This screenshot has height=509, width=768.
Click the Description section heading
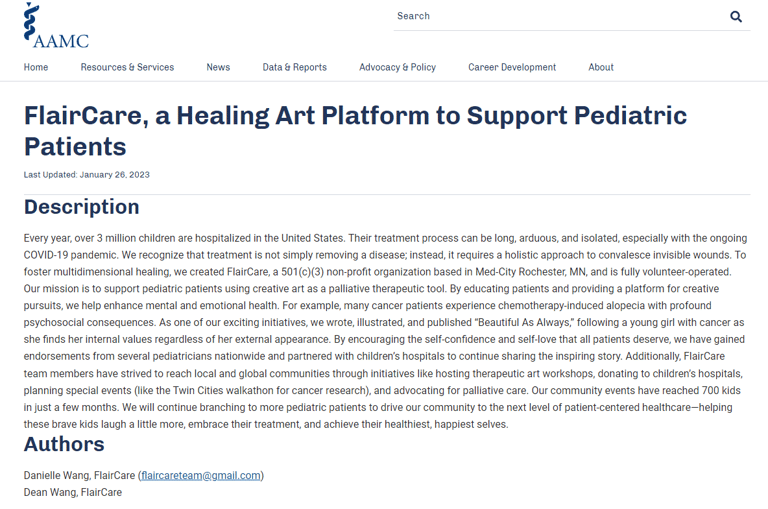click(81, 207)
